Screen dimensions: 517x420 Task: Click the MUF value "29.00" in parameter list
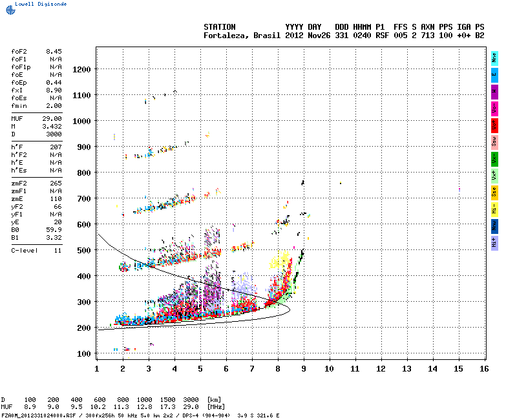point(52,119)
